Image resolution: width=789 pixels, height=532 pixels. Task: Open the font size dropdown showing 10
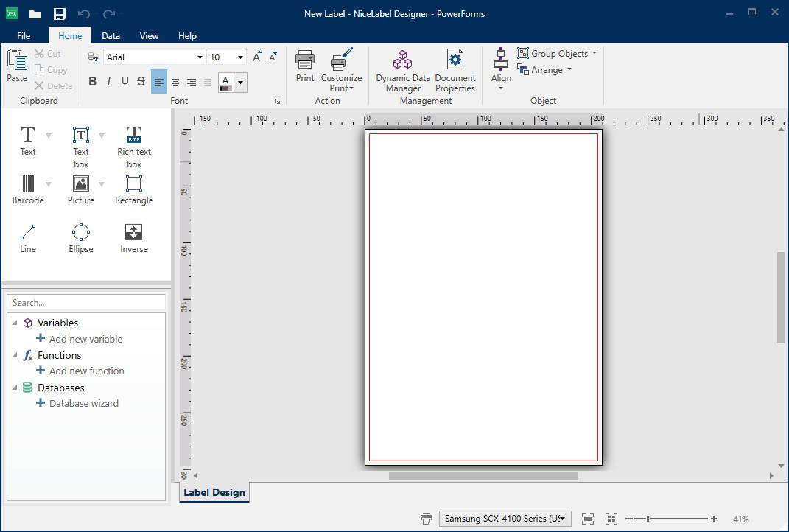pos(240,57)
